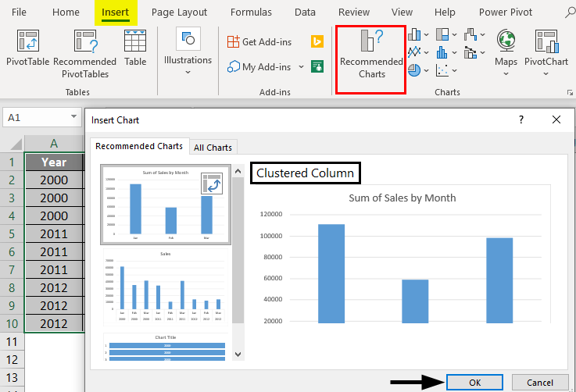576x392 pixels.
Task: Insert a column or bar chart
Action: (x=414, y=34)
